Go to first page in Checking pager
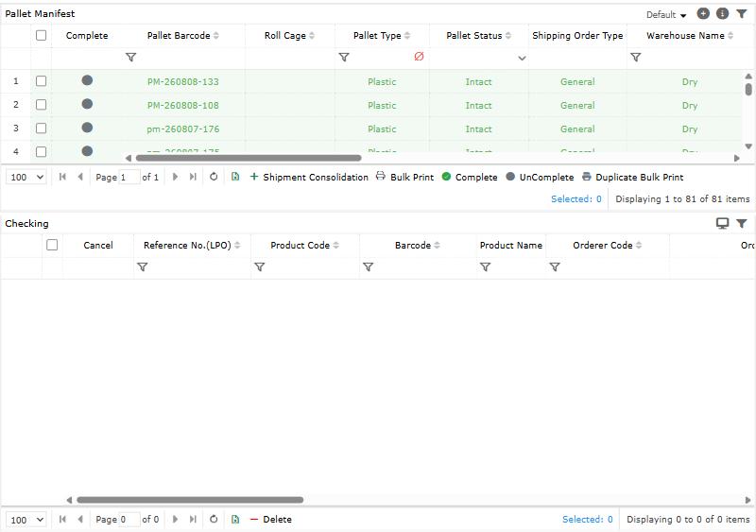Screen dimensions: 756x532 [62, 520]
